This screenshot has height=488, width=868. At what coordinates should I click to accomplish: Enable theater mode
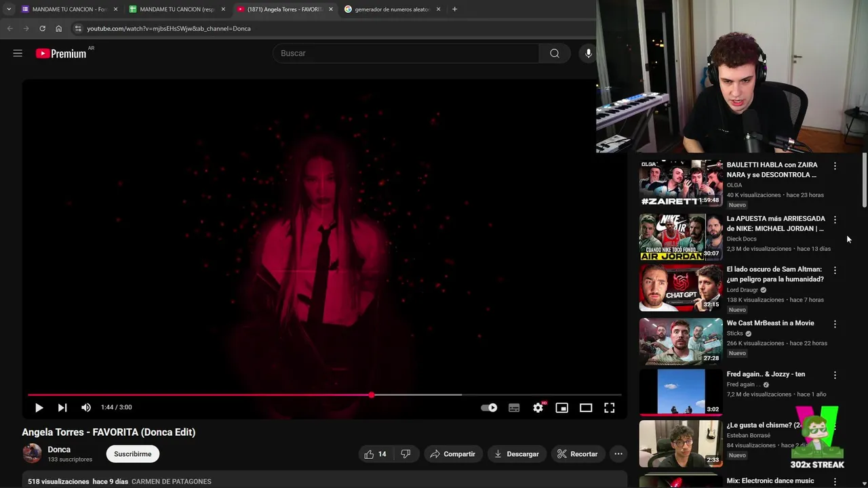click(x=585, y=407)
